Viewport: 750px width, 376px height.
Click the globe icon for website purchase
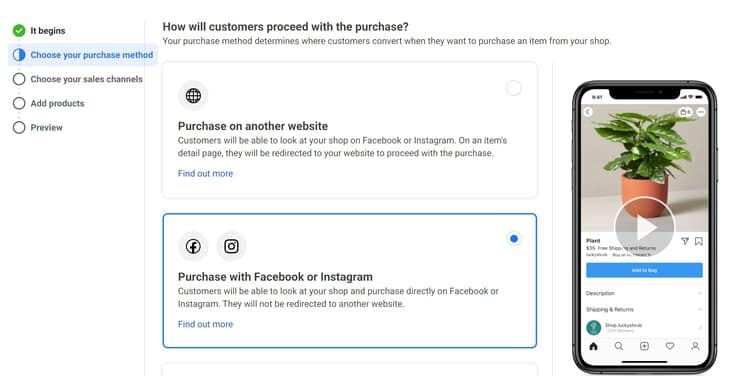(x=193, y=96)
